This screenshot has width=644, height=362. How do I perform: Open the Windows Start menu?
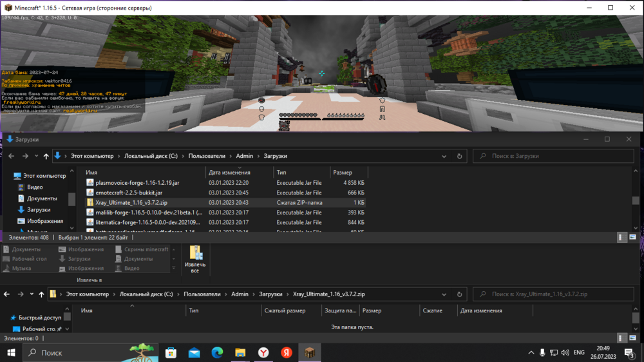11,352
